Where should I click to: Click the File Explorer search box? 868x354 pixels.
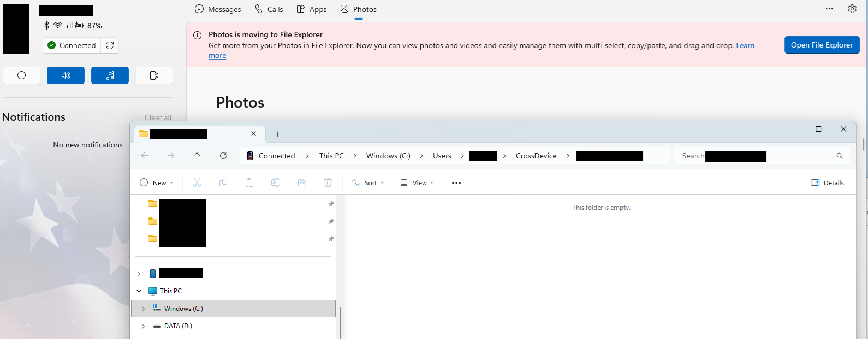(x=762, y=156)
